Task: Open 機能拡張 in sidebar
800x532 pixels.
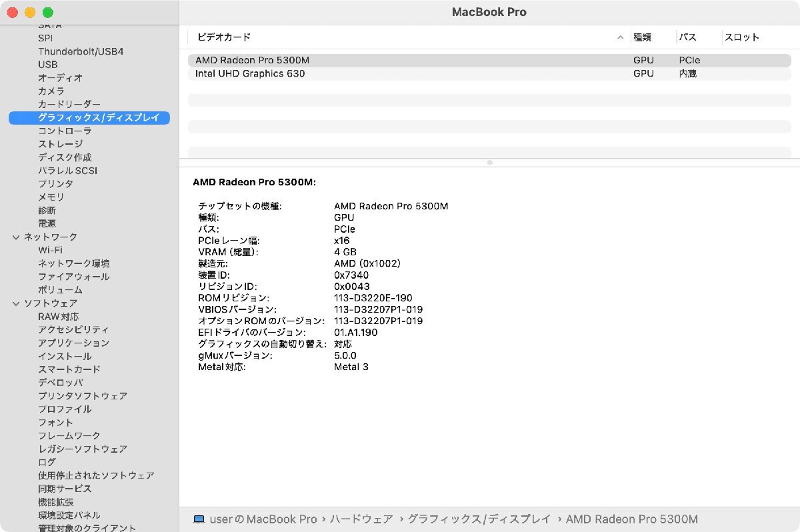Action: coord(56,502)
